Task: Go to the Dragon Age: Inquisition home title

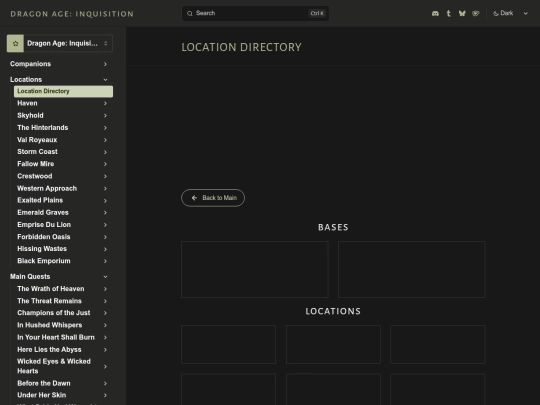Action: pyautogui.click(x=72, y=14)
